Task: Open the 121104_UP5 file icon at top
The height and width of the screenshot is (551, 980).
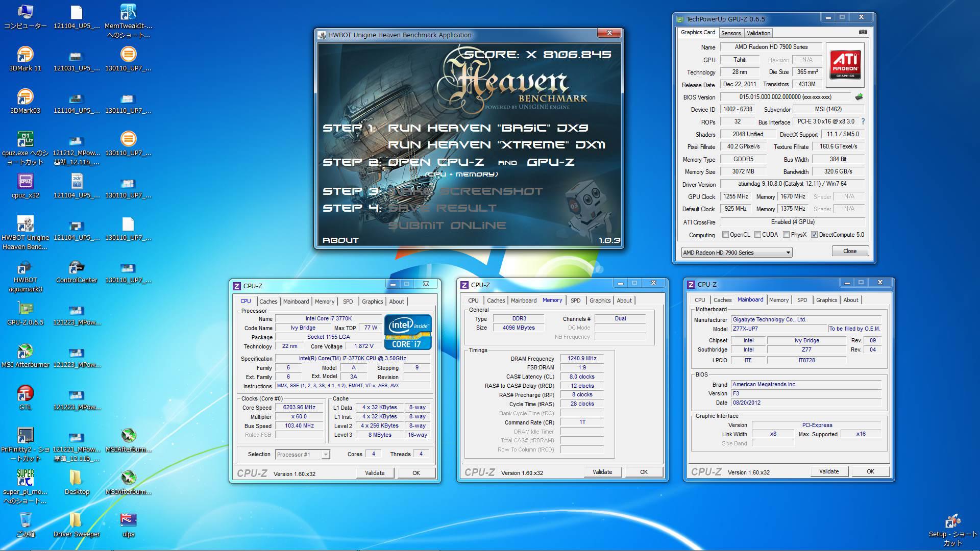Action: 77,16
